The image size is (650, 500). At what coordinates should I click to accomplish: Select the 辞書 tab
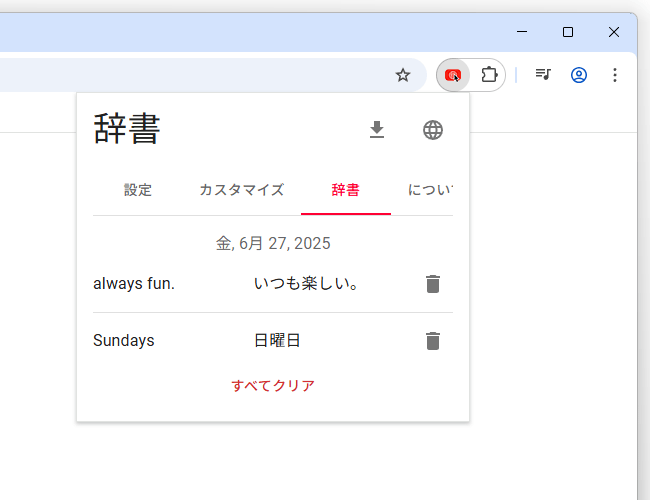coord(346,190)
